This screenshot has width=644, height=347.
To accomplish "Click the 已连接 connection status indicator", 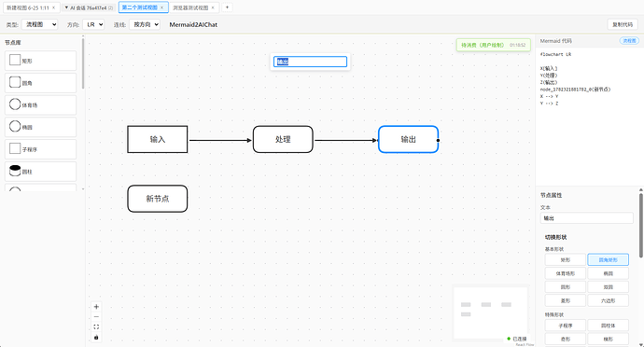I will pyautogui.click(x=517, y=339).
